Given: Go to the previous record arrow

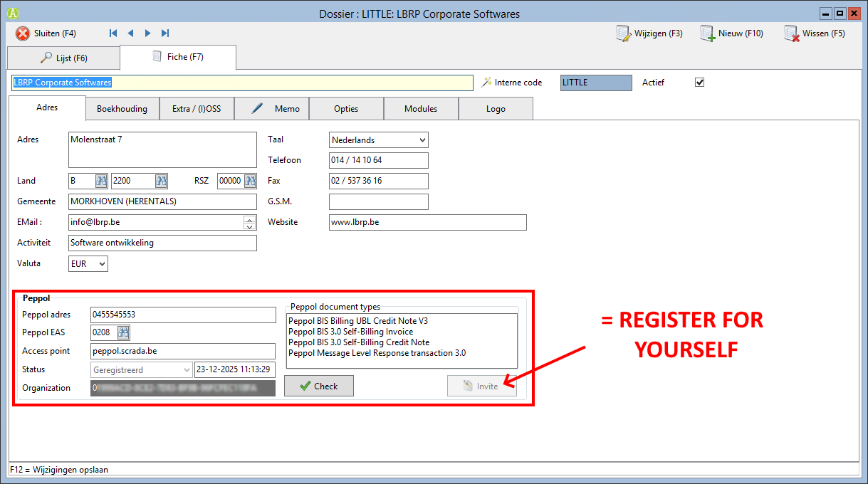Looking at the screenshot, I should pyautogui.click(x=130, y=33).
